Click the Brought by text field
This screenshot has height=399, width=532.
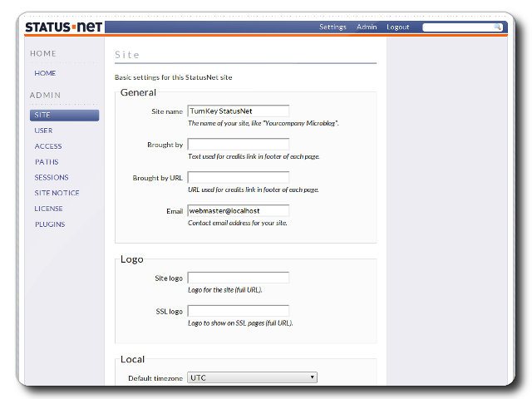click(238, 145)
